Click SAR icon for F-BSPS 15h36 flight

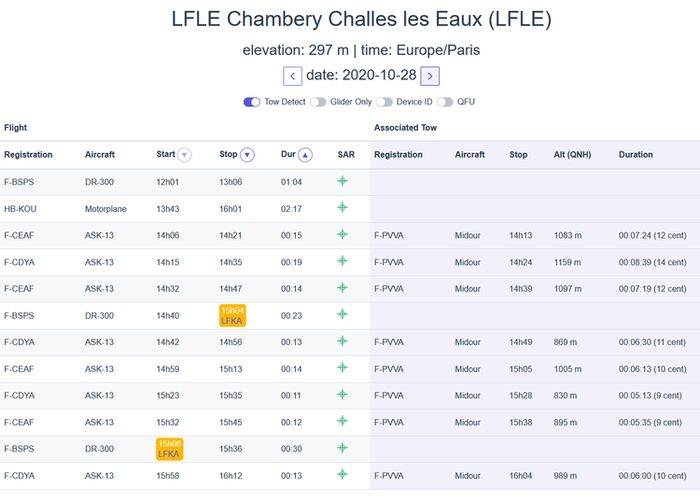point(342,448)
